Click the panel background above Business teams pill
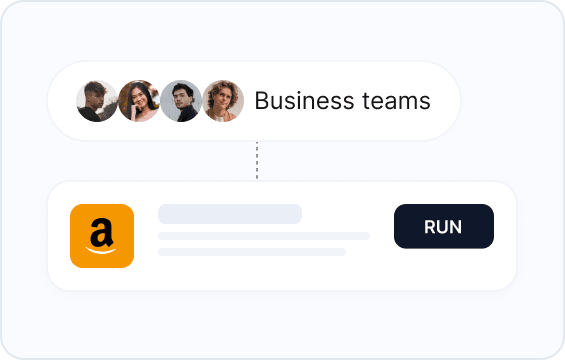This screenshot has height=360, width=565. click(x=282, y=32)
